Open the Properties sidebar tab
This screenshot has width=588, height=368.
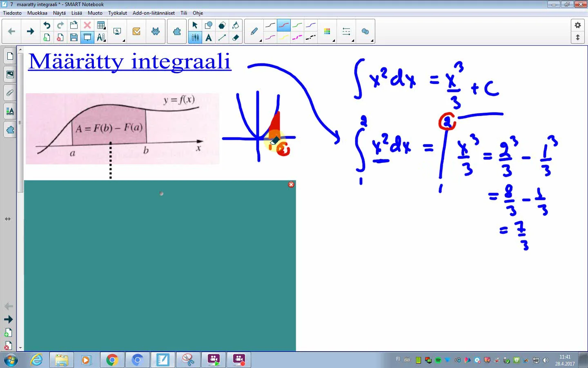[x=10, y=111]
